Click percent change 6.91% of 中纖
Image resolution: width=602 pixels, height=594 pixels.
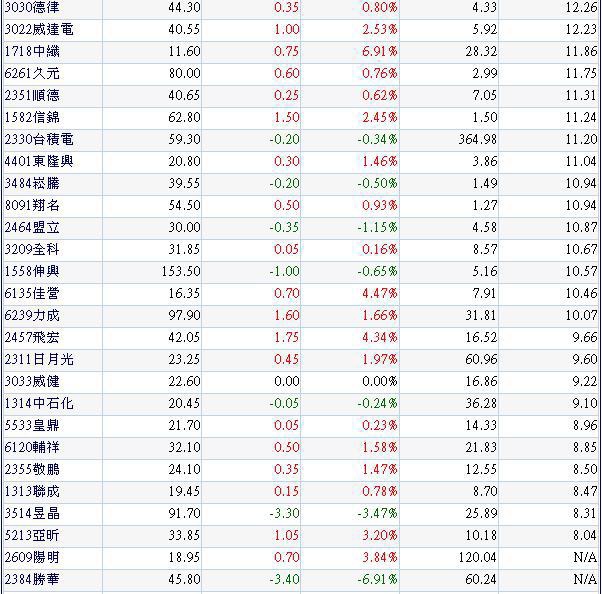coord(380,51)
